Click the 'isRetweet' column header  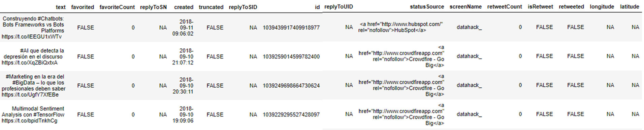point(540,7)
